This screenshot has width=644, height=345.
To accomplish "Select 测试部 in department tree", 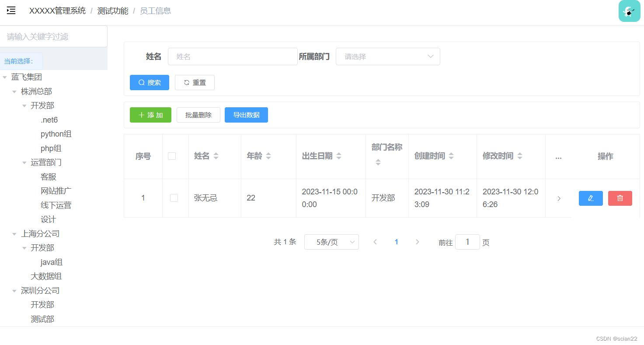I will pyautogui.click(x=42, y=319).
